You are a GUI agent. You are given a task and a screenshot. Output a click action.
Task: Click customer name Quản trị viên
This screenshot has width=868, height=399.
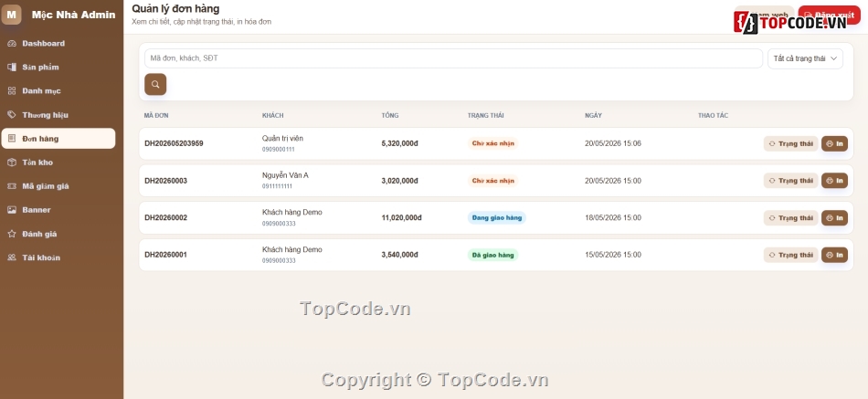click(282, 139)
